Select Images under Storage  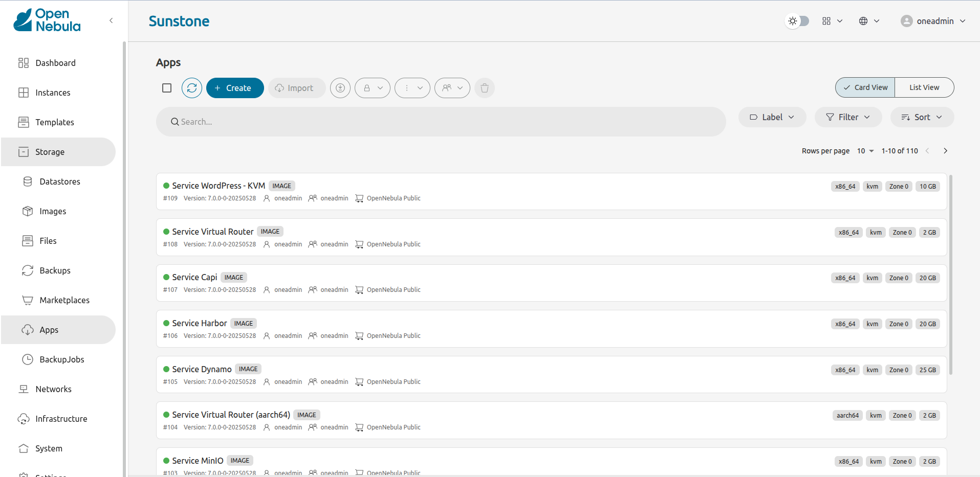click(x=53, y=211)
